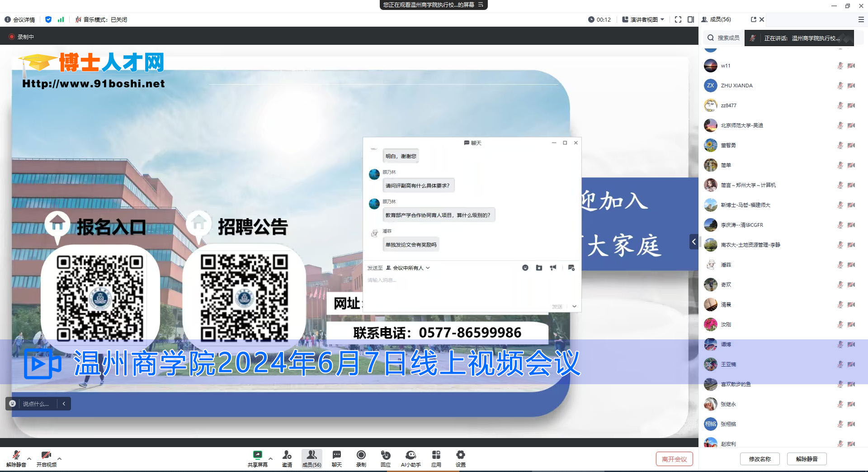Click the unmute button in members panel
Screen dimensions: 868x472
tap(807, 459)
